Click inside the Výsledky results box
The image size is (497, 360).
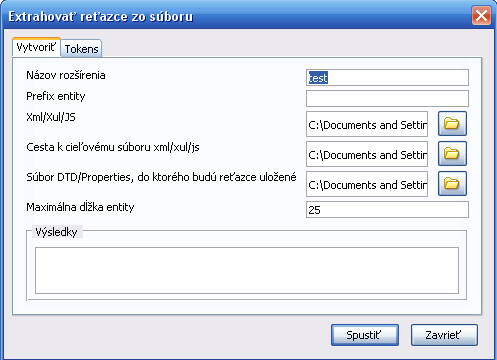coord(247,270)
